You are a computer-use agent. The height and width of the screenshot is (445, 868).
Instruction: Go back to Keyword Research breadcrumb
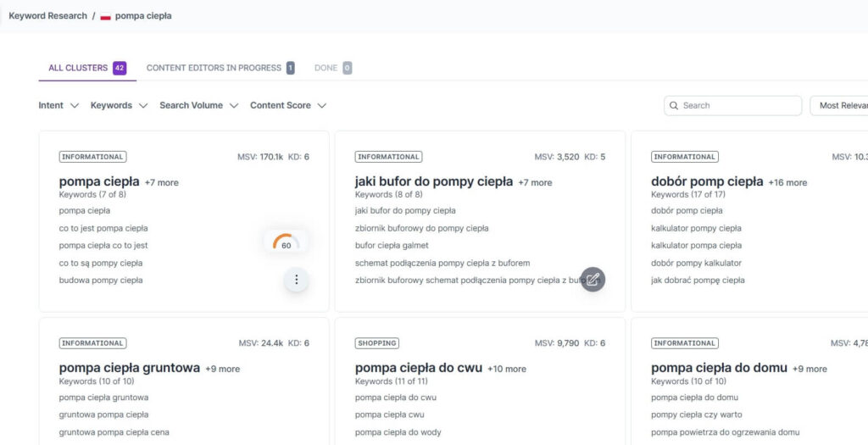click(47, 16)
